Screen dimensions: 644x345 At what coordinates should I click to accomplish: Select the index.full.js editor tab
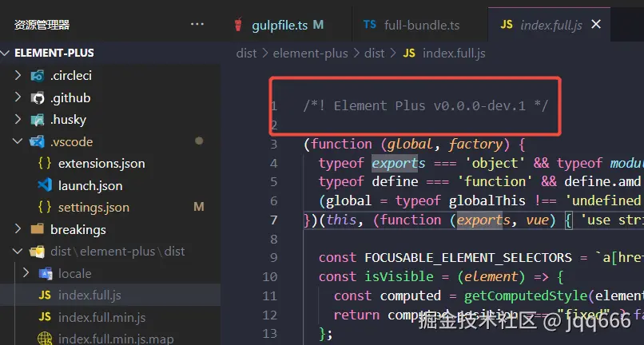pos(549,25)
